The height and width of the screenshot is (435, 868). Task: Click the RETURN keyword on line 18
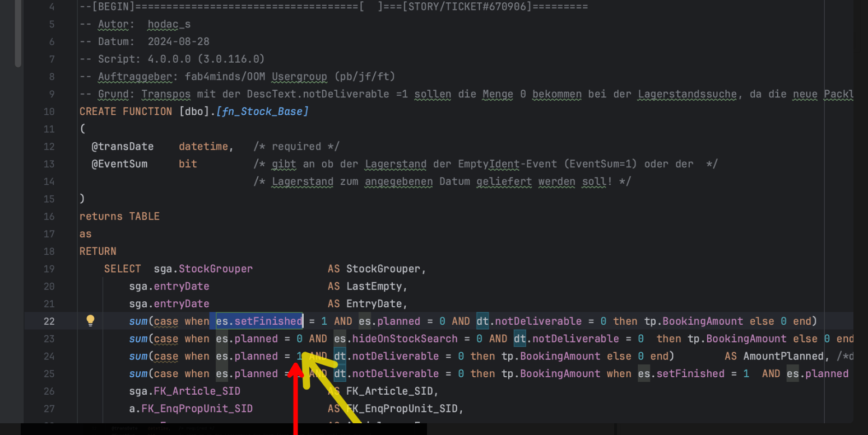click(x=98, y=251)
